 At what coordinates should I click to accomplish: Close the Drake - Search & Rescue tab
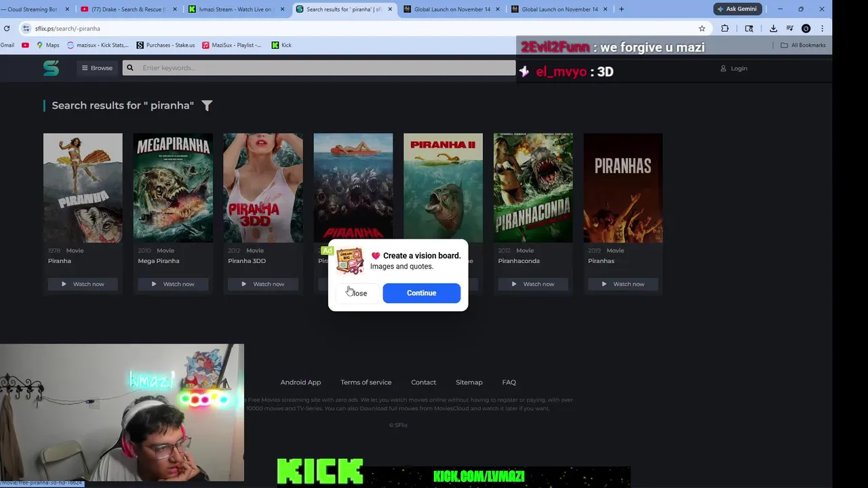[x=175, y=9]
